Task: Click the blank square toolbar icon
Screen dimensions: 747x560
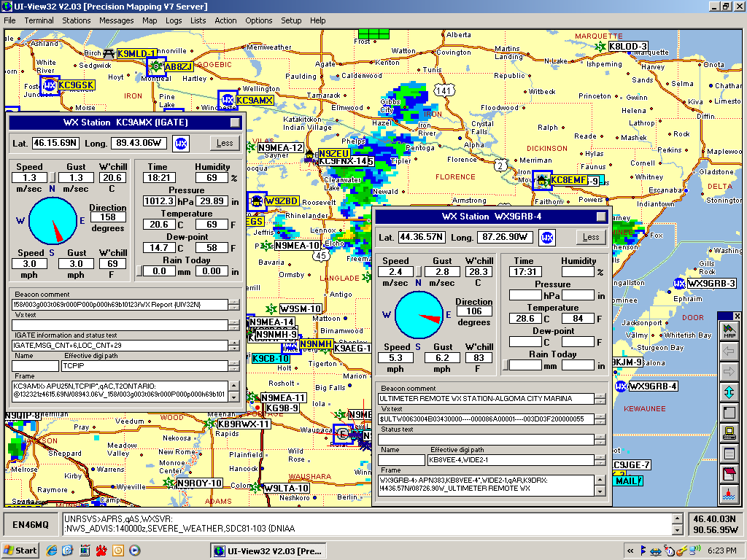Action: tap(729, 413)
